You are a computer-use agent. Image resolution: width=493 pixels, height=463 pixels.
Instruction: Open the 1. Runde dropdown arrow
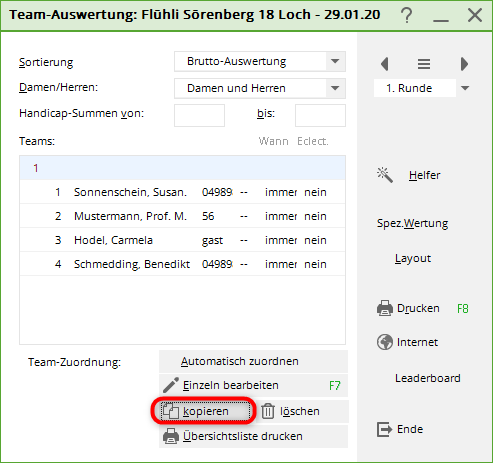[x=465, y=88]
